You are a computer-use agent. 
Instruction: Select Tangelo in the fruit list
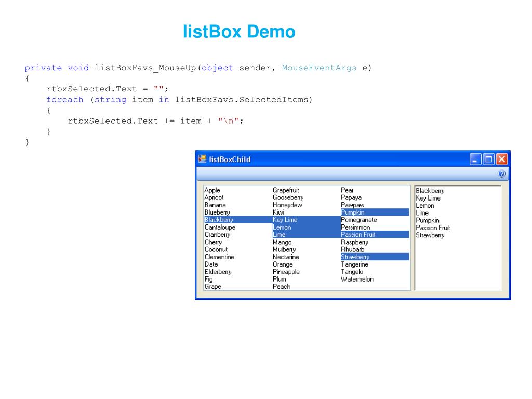click(352, 272)
